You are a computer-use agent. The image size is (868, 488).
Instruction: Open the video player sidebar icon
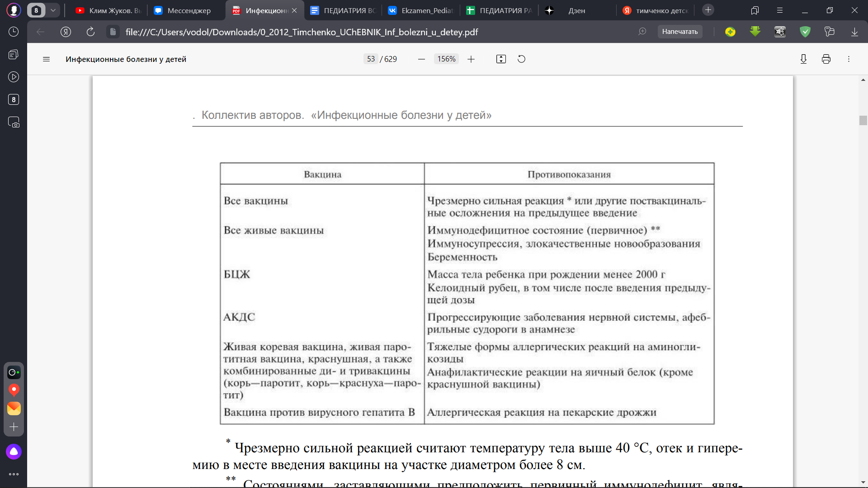tap(14, 77)
